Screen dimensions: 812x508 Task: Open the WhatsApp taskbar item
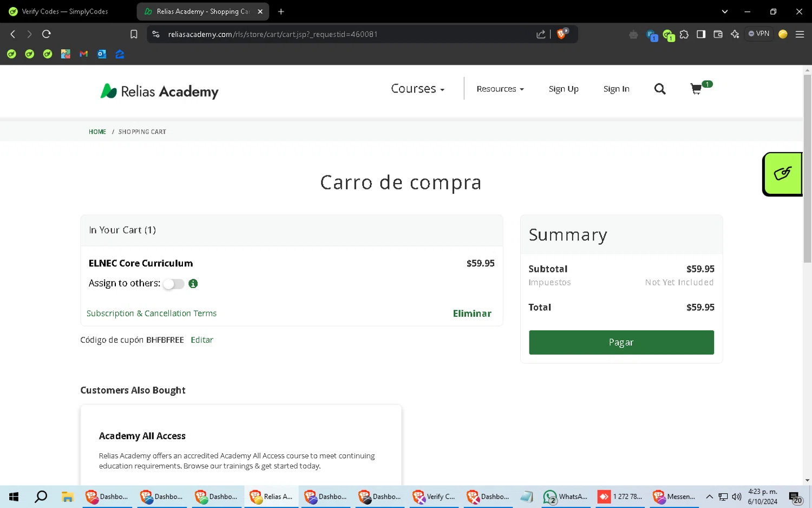click(566, 497)
